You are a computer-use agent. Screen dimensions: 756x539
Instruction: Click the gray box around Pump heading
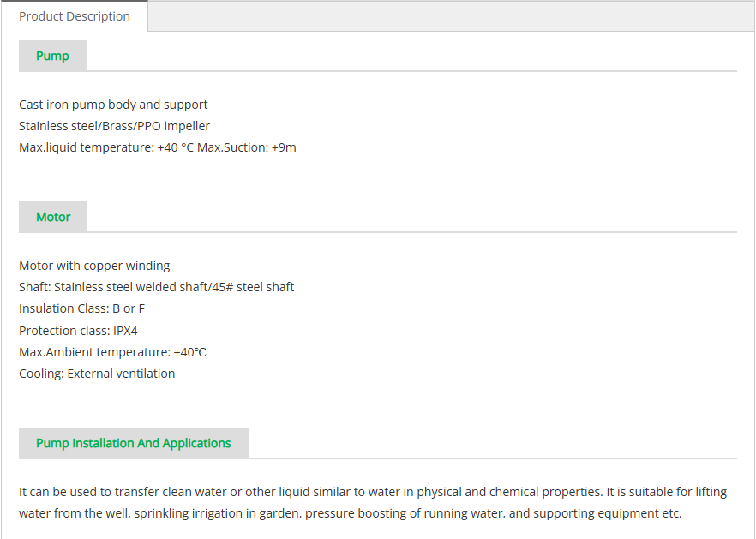pyautogui.click(x=52, y=56)
